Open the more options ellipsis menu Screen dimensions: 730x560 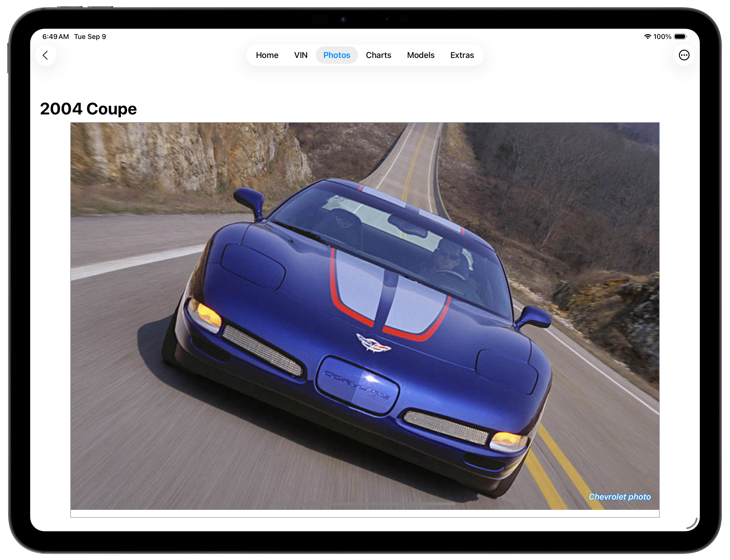[684, 55]
